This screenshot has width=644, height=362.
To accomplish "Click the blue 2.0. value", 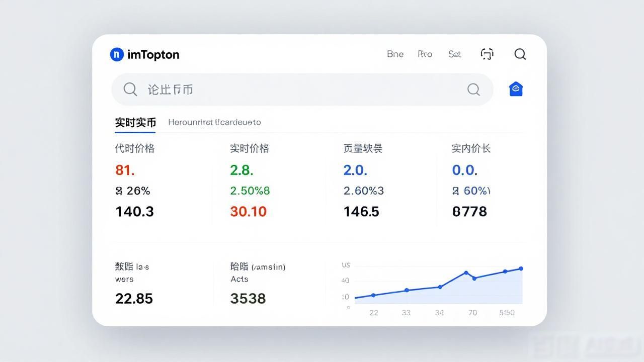I will [355, 170].
